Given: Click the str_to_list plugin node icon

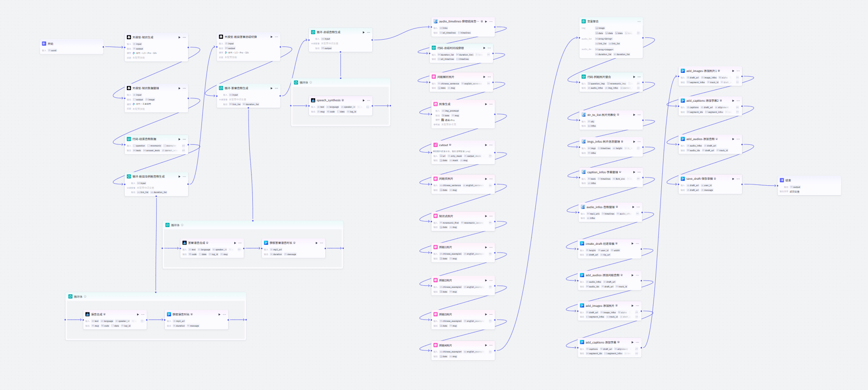Looking at the screenshot, I should [x=584, y=115].
